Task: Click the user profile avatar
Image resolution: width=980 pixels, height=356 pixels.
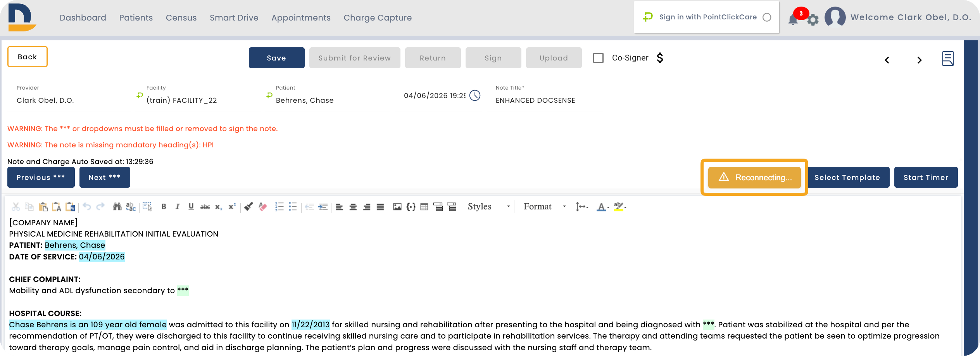Action: click(x=835, y=17)
